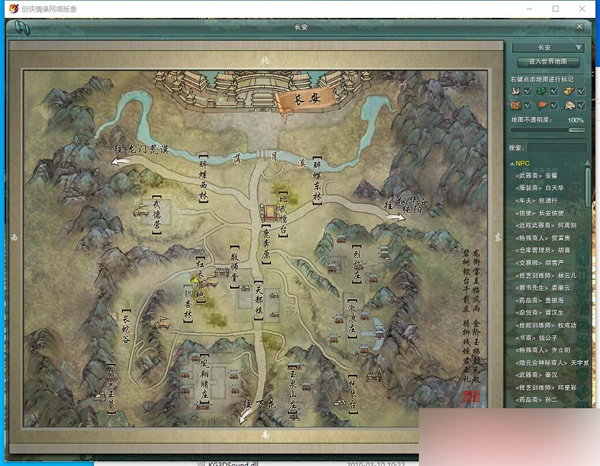This screenshot has width=600, height=466.
Task: Toggle the checkbox beside the orange flag icon
Action: click(554, 105)
